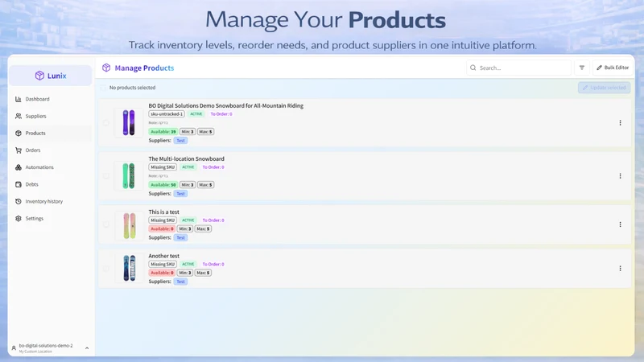Open the green Multi-location Snowboard thumbnail
The image size is (644, 362).
pyautogui.click(x=129, y=176)
